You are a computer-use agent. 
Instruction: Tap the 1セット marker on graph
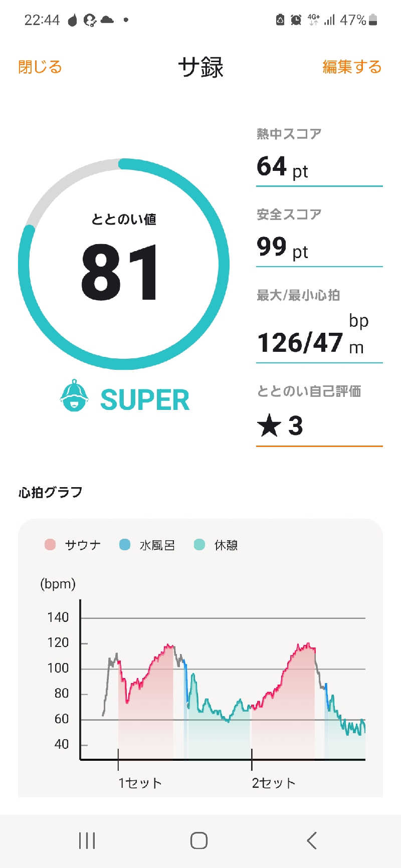[x=140, y=783]
